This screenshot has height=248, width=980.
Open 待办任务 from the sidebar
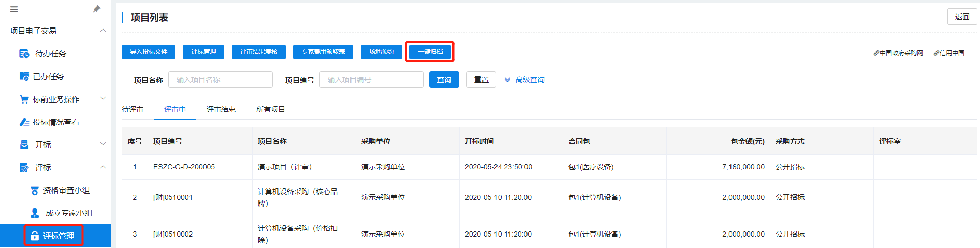point(50,54)
